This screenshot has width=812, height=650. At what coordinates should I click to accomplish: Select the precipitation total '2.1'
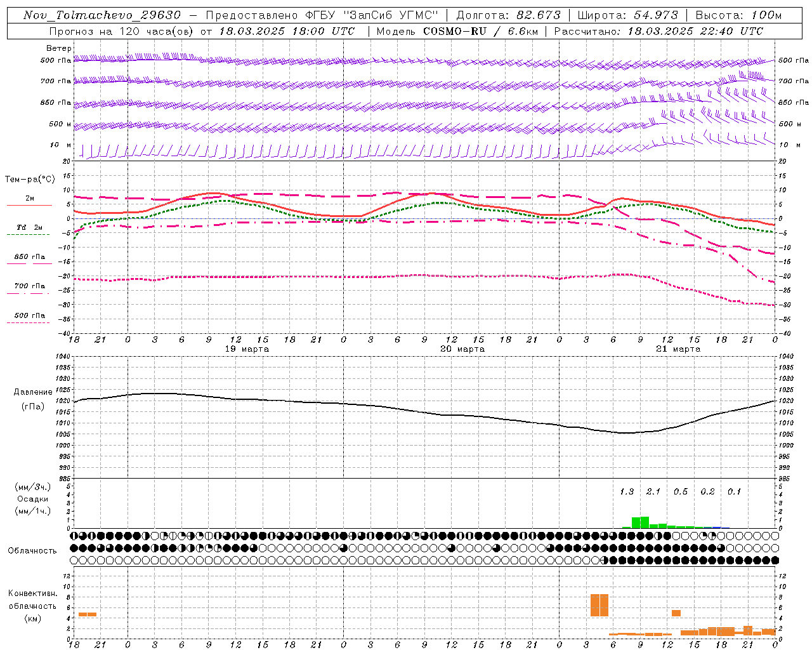[x=653, y=492]
